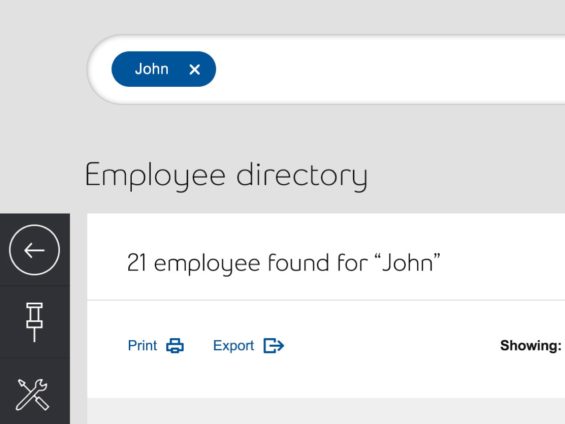This screenshot has width=565, height=424.
Task: Click the divider line under results heading
Action: click(x=326, y=299)
